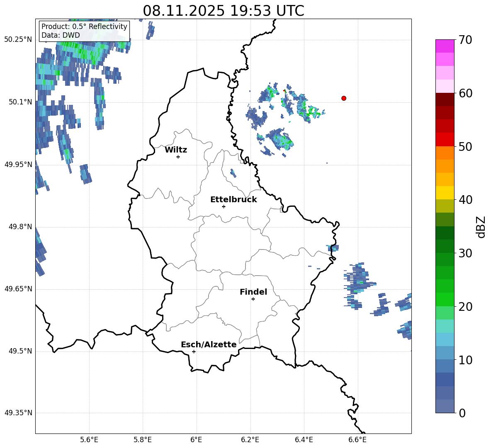Click the Esch/Alzette station cross marker
This screenshot has width=491, height=448.
point(194,351)
